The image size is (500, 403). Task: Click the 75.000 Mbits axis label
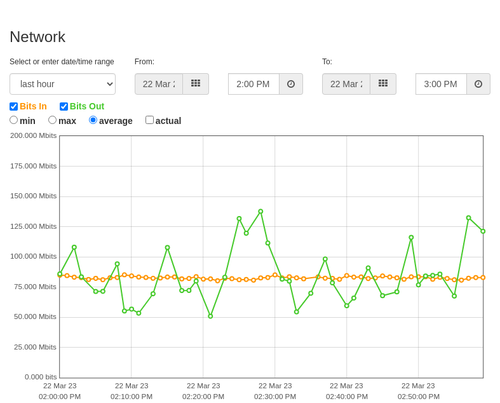click(x=35, y=287)
